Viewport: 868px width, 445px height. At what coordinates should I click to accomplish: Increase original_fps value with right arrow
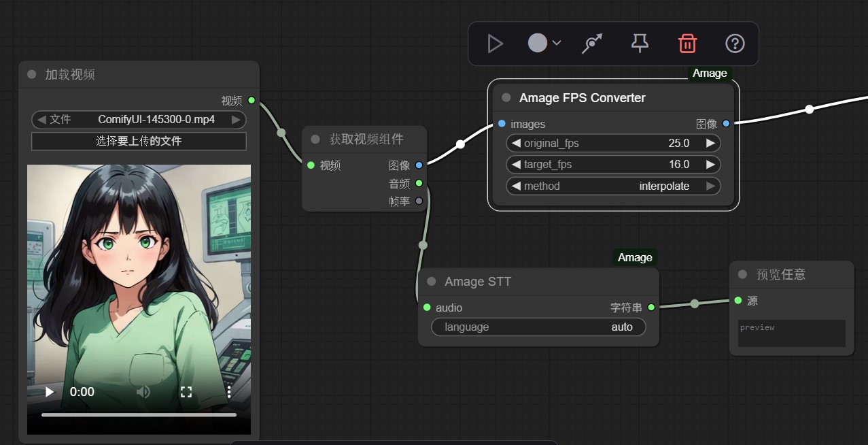pos(710,143)
